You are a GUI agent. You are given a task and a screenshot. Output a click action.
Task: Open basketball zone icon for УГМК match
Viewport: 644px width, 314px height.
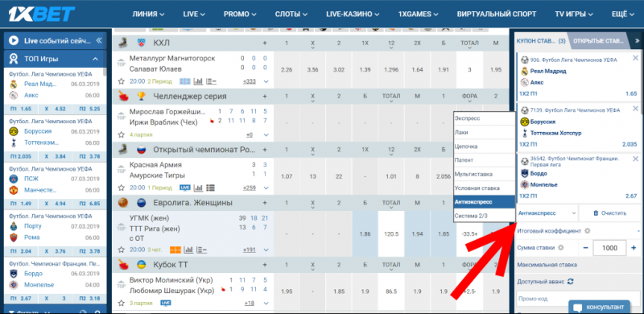click(x=175, y=250)
